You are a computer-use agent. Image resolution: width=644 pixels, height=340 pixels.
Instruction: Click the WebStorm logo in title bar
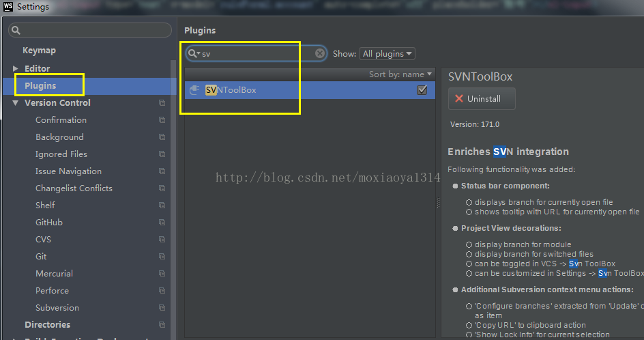(8, 7)
